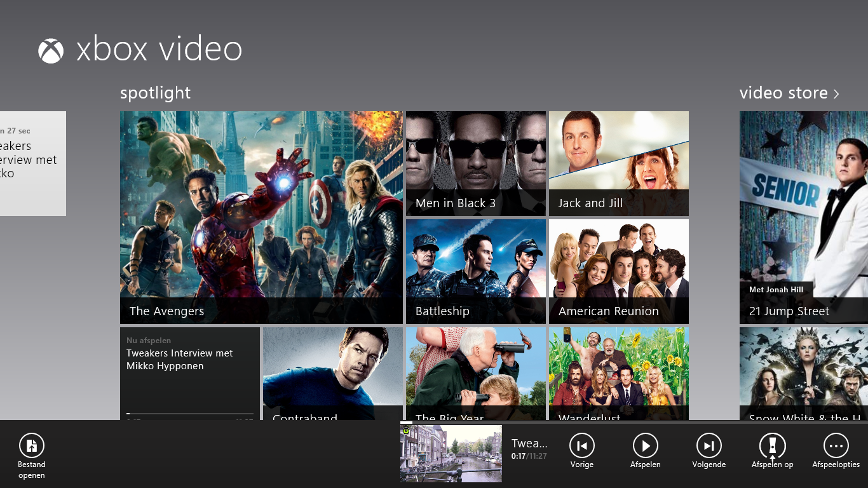Open The Avengers movie tile
The image size is (868, 488).
pyautogui.click(x=261, y=217)
